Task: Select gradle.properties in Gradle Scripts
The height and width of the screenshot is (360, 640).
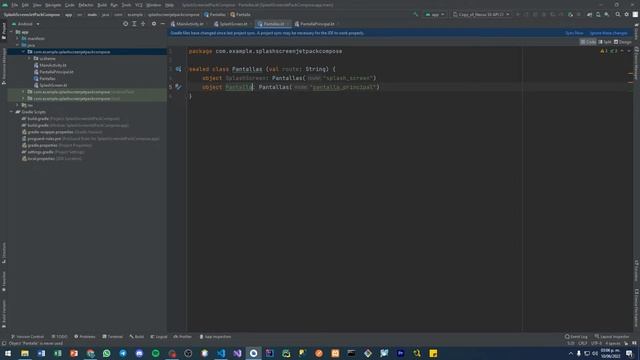Action: point(57,145)
